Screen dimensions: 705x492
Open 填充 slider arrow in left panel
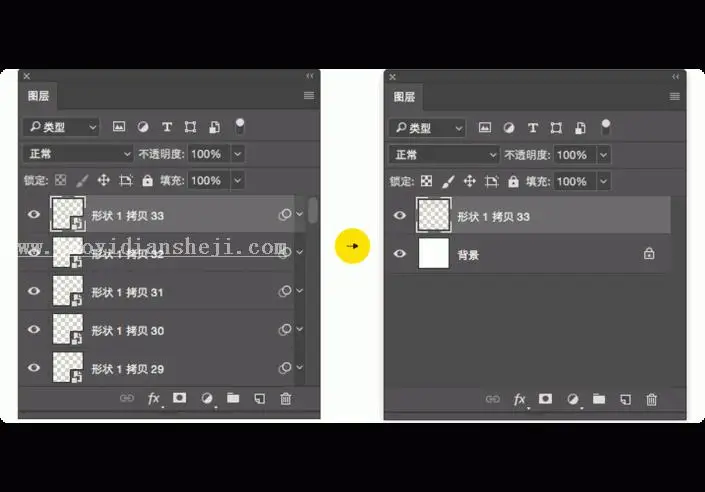coord(238,181)
